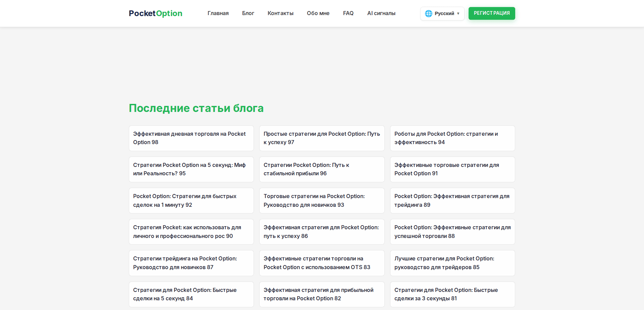Screen dimensions: 644x310
Task: Open the Блог menu item
Action: coord(248,13)
